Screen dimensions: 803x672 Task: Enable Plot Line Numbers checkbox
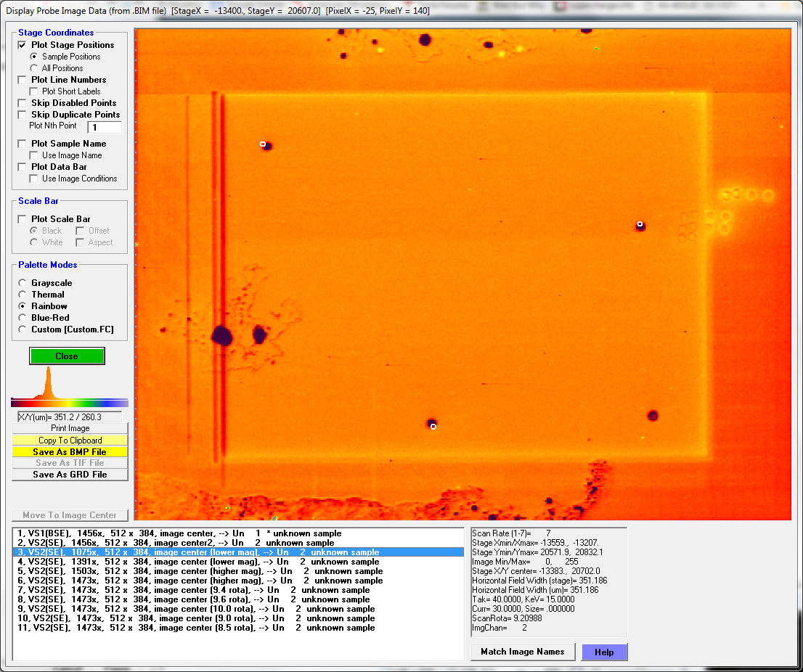point(23,80)
